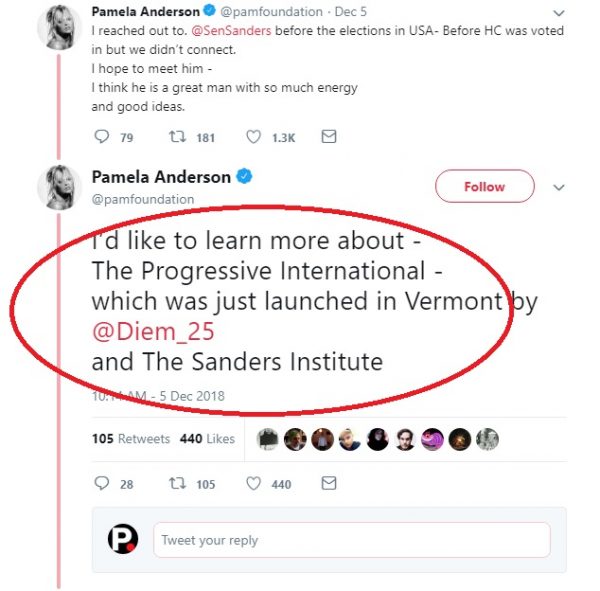The image size is (600, 591).
Task: Retweet the main tweet with 105 retweets
Action: click(177, 484)
